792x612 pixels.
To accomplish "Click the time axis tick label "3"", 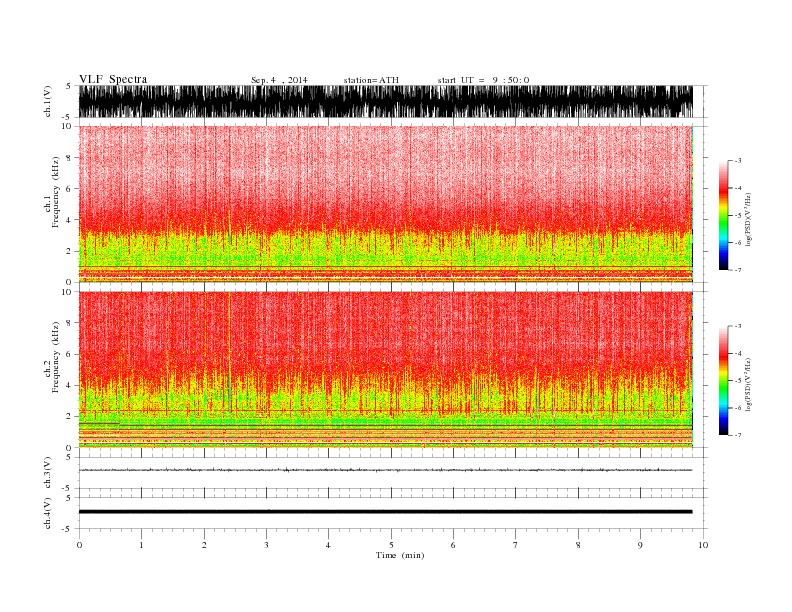I will click(x=266, y=545).
